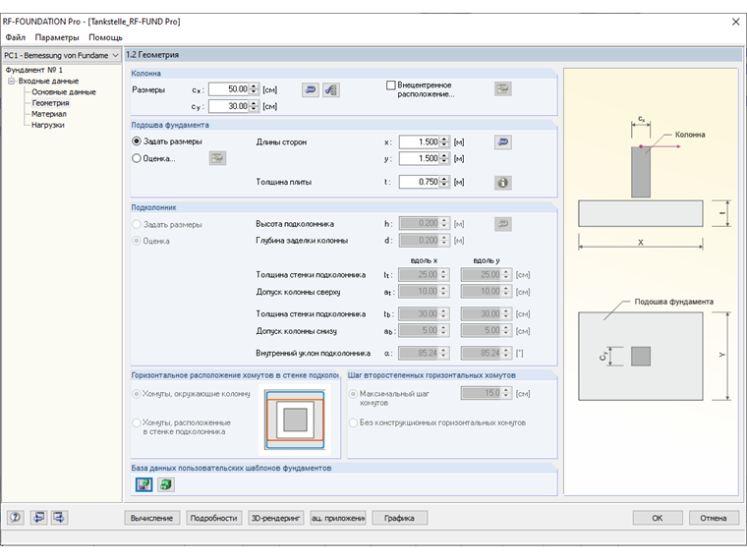The image size is (747, 560).
Task: Choose Хомуты, расположенные в стенке подколонника
Action: point(137,422)
